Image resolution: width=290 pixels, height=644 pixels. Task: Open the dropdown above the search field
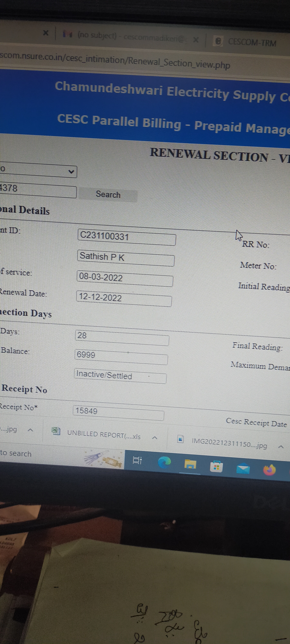[x=38, y=171]
